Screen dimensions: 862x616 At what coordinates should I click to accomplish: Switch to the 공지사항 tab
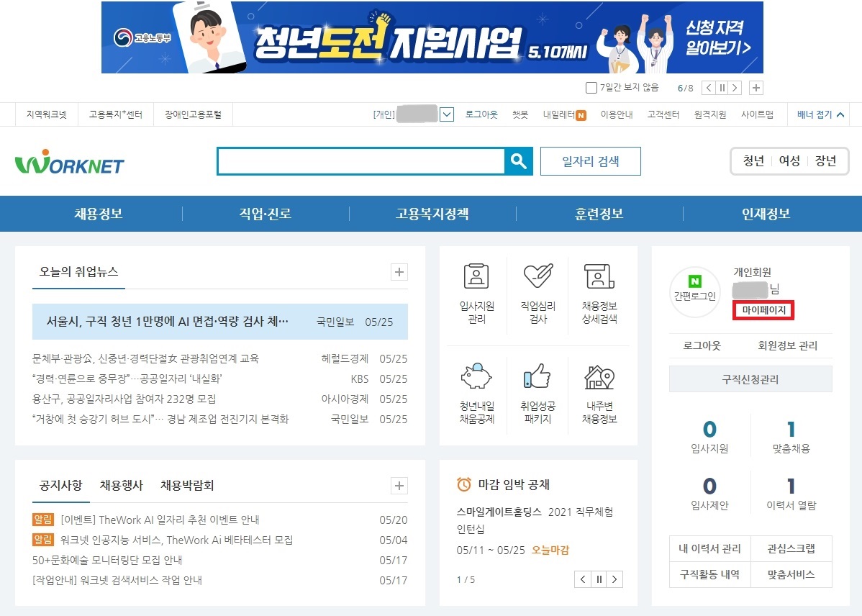[60, 486]
